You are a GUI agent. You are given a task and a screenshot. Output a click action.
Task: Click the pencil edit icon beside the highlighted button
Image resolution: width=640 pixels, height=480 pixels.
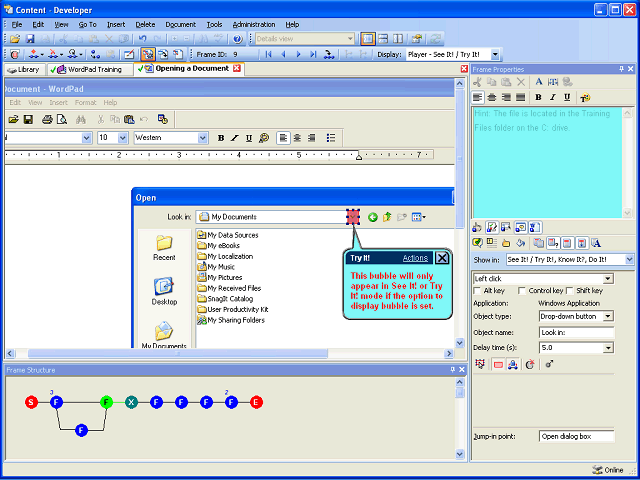pyautogui.click(x=129, y=54)
